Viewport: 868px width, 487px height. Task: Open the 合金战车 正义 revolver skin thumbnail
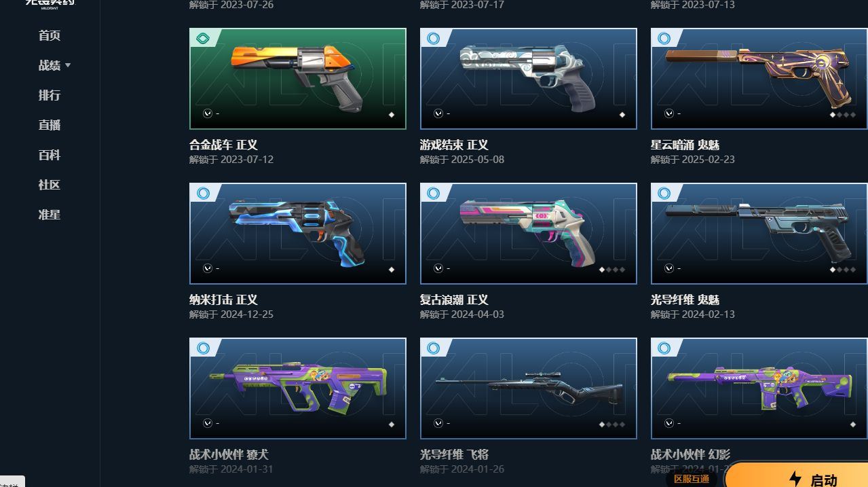tap(298, 79)
